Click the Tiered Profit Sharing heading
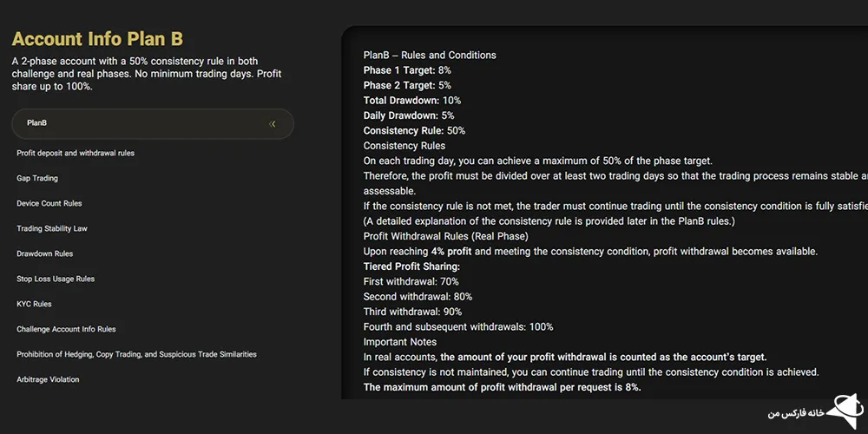 (411, 266)
